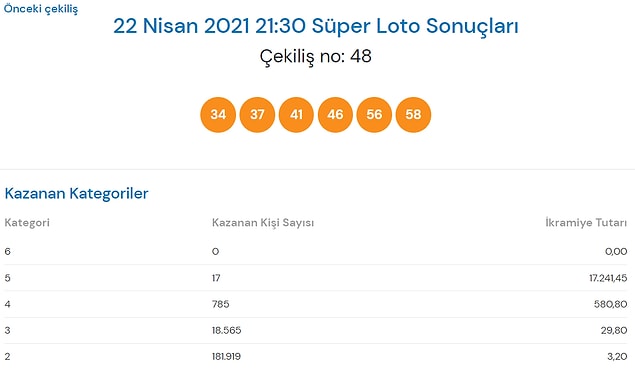635x371 pixels.
Task: Click the Kazanan Kategoriler heading
Action: click(76, 194)
